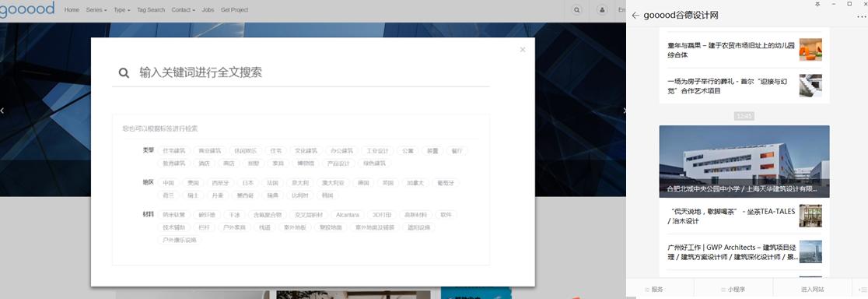Open Tag Search in the navbar
Screen dimensions: 868x299
click(151, 10)
